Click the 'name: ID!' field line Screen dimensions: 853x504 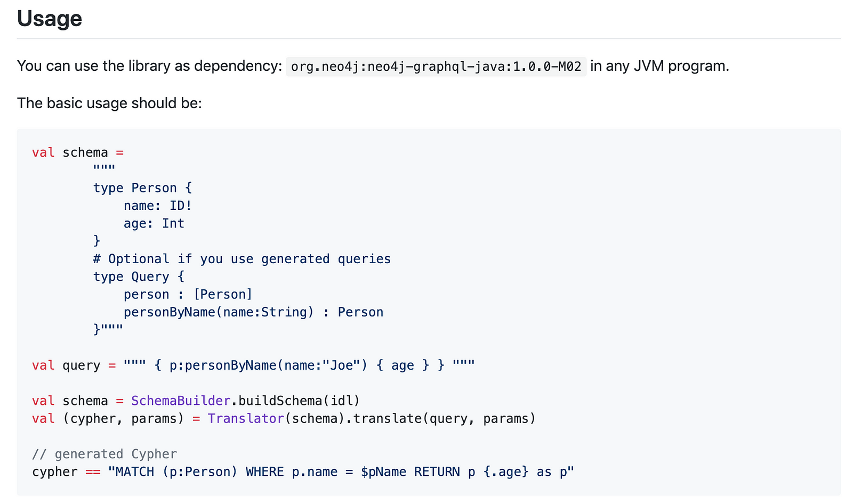coord(158,206)
